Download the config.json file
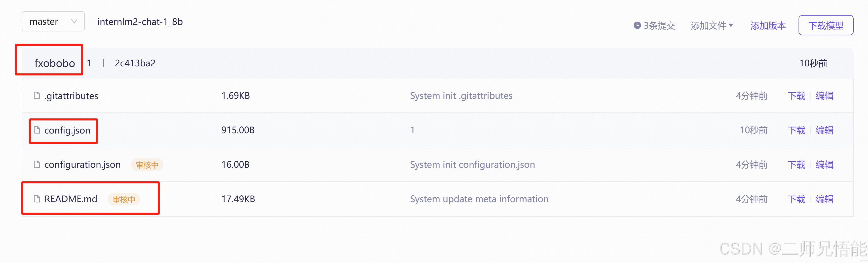868x263 pixels. pos(796,130)
